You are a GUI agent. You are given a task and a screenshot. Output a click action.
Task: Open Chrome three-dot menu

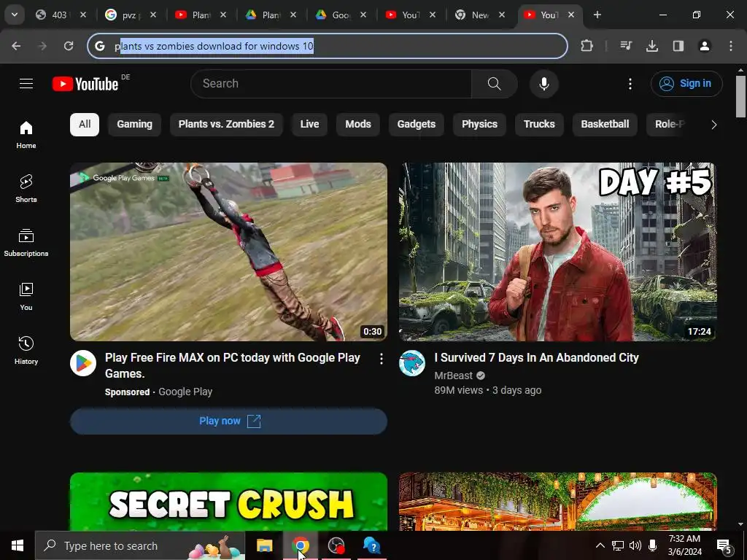tap(731, 46)
